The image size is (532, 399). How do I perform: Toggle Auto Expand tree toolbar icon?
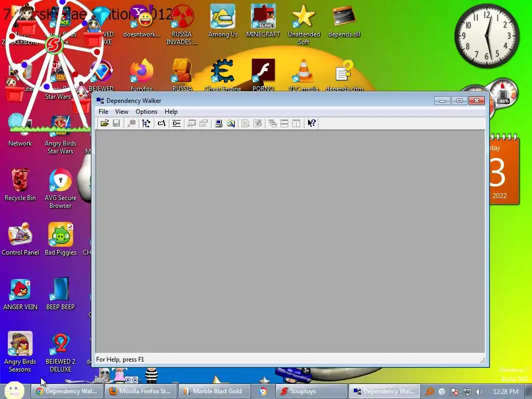[146, 123]
